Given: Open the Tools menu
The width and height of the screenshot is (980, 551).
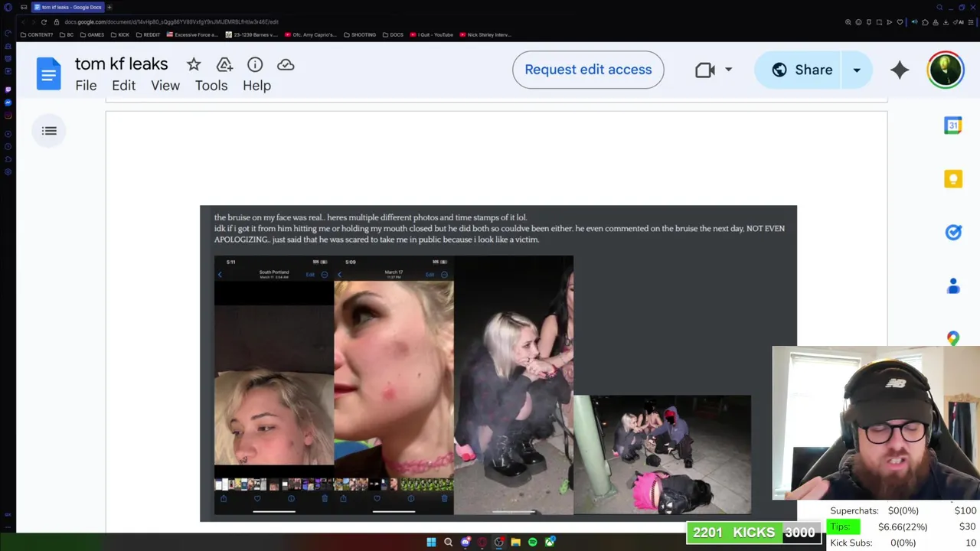Looking at the screenshot, I should click(x=211, y=86).
